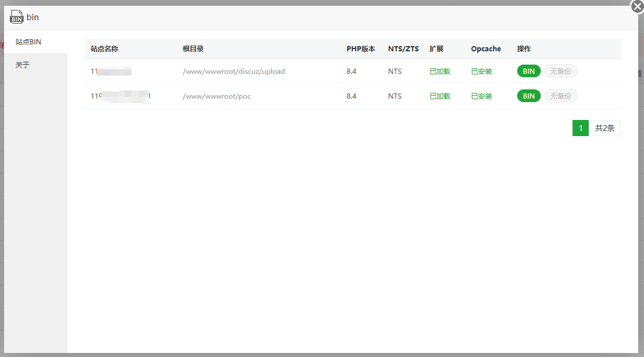Click the /www/wwwroot/poc root path

coord(216,96)
